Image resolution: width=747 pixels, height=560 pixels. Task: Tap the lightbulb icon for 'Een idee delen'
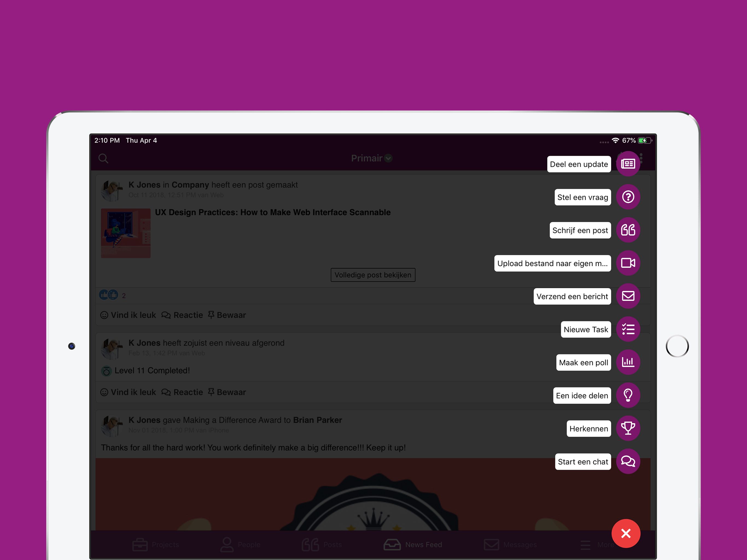tap(628, 395)
